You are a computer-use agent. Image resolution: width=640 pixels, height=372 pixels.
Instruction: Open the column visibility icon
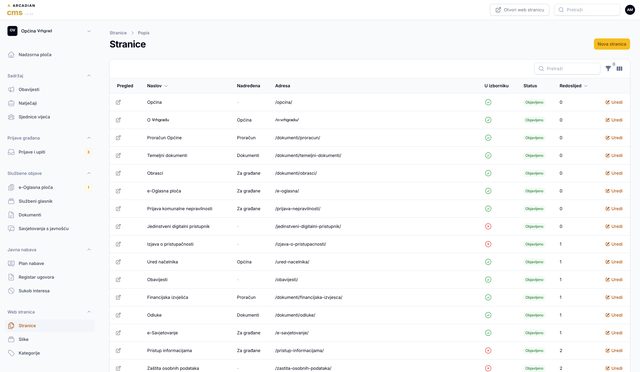(620, 69)
